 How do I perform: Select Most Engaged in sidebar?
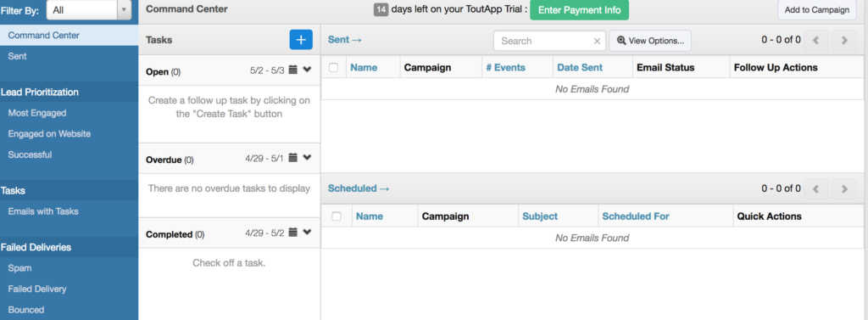click(x=37, y=113)
